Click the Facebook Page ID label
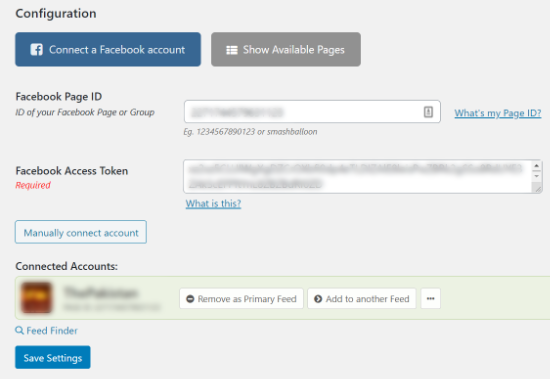The height and width of the screenshot is (379, 550). 59,97
